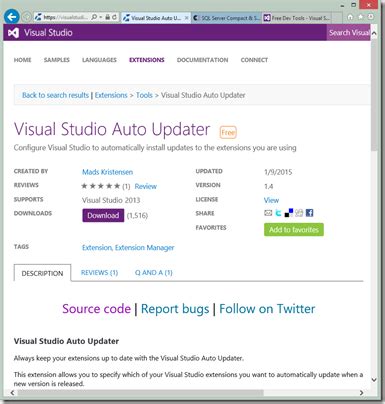Open the browser Home icon
Image resolution: width=385 pixels, height=404 pixels.
(350, 17)
